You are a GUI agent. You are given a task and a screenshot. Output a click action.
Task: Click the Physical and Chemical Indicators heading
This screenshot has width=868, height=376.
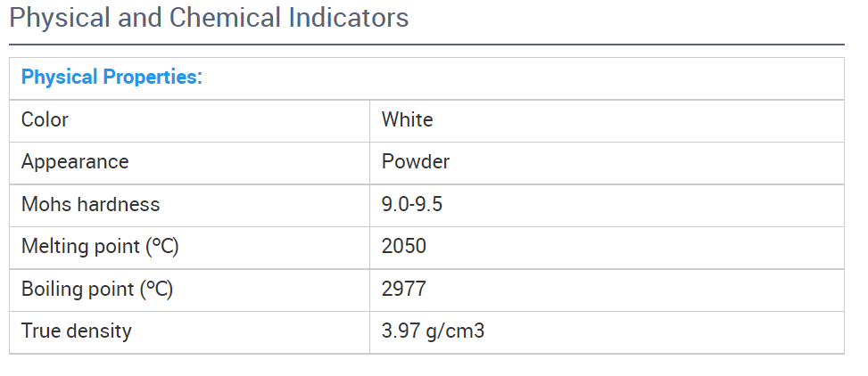click(209, 17)
